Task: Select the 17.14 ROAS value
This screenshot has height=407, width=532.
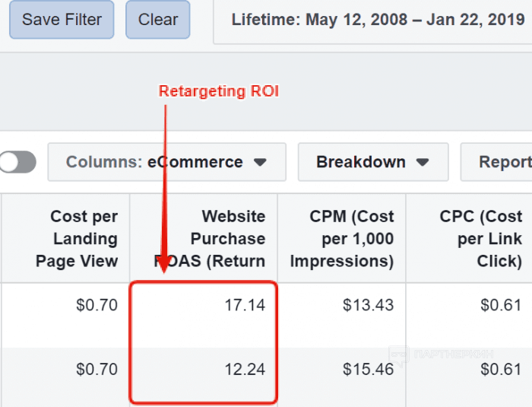Action: click(245, 305)
